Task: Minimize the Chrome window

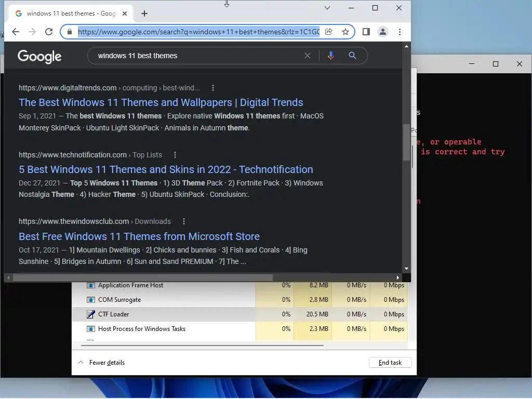Action: coord(351,8)
